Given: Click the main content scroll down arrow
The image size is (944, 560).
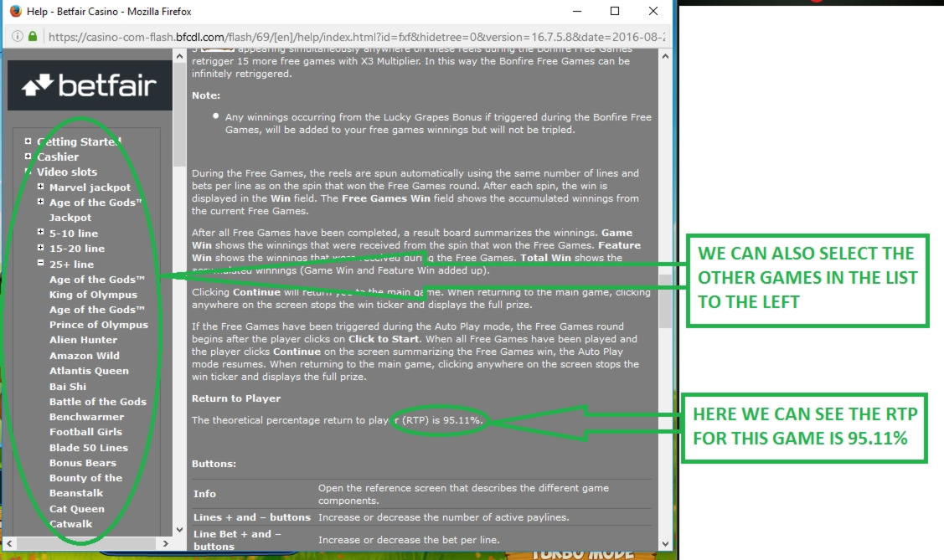Looking at the screenshot, I should (x=665, y=544).
